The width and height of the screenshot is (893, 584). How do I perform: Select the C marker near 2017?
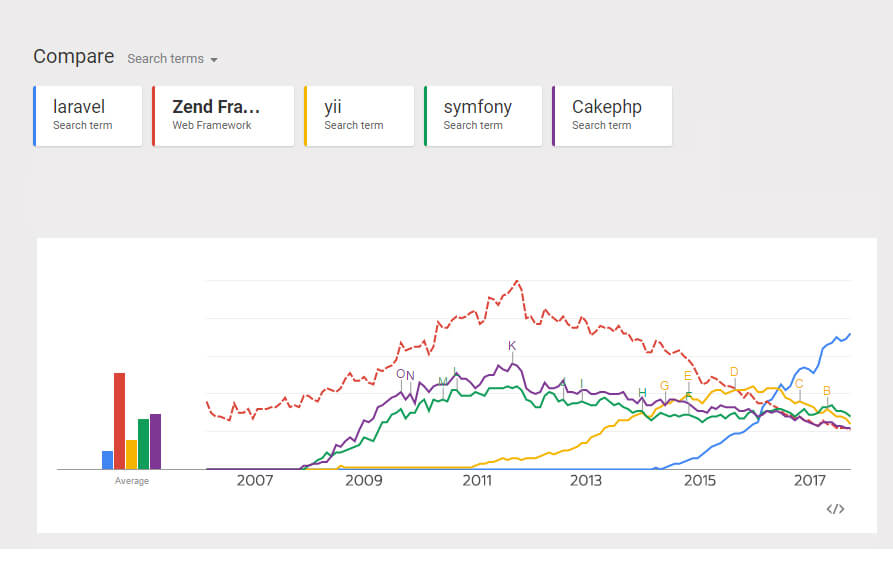[x=799, y=383]
